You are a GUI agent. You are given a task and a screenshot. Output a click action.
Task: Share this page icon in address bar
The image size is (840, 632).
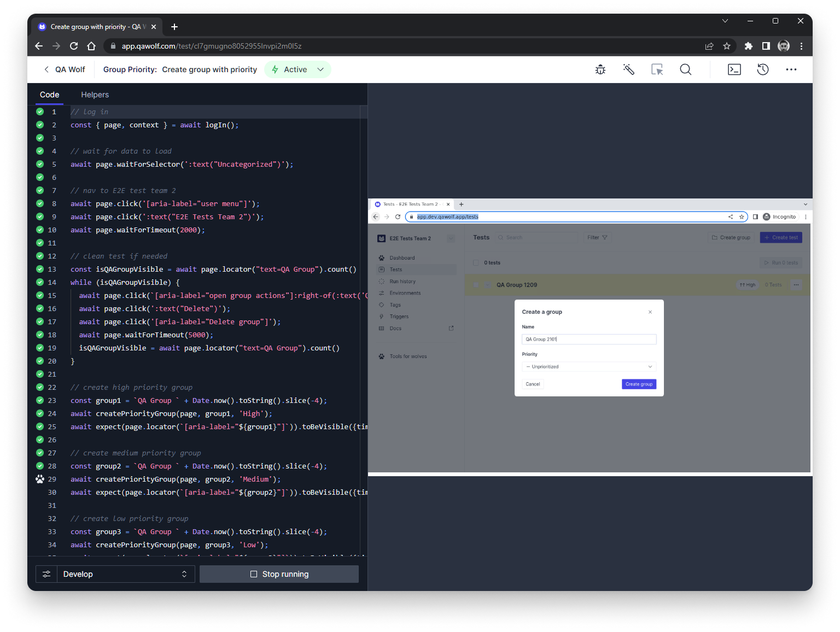[x=709, y=46]
